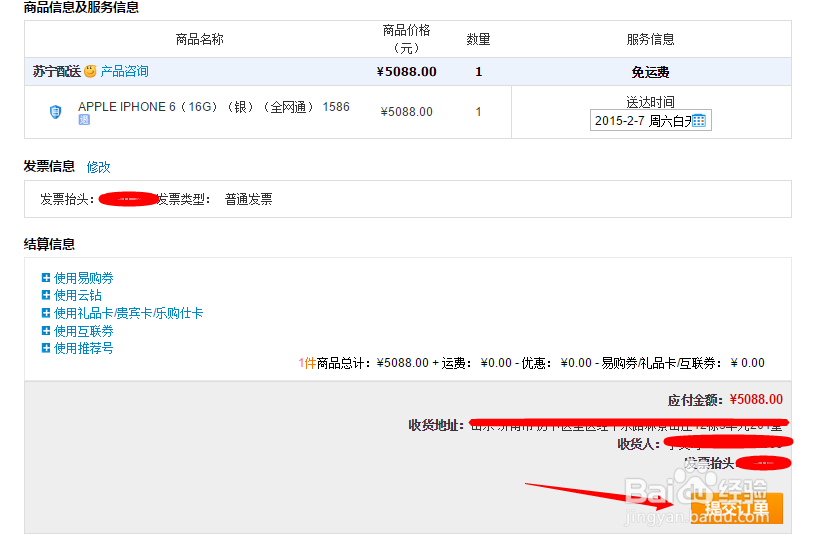Viewport: 814px width, 545px height.
Task: Click the 1件商品总计 summary text
Action: 335,363
